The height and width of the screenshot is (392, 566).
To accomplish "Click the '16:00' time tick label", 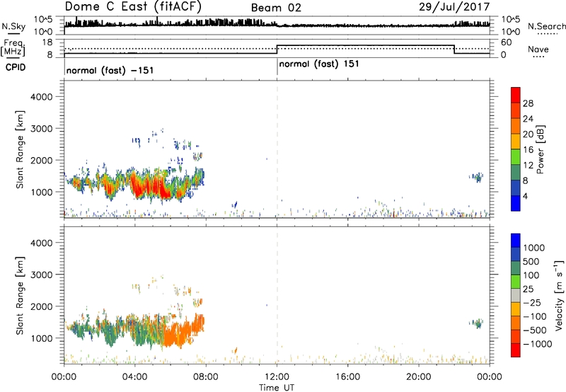I will [x=347, y=377].
